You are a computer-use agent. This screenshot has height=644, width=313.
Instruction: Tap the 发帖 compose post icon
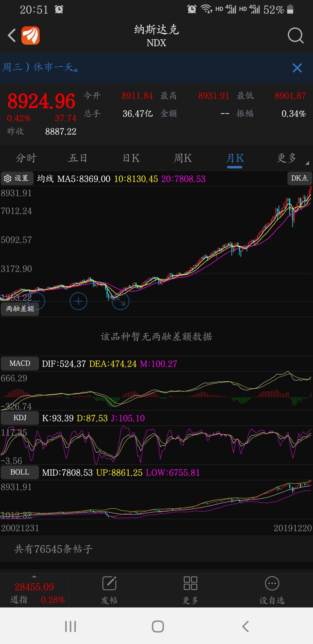109,590
